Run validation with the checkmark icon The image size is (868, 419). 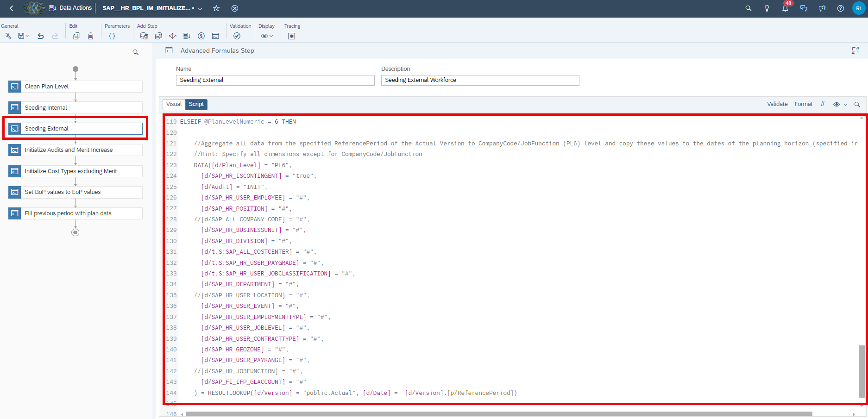(237, 36)
